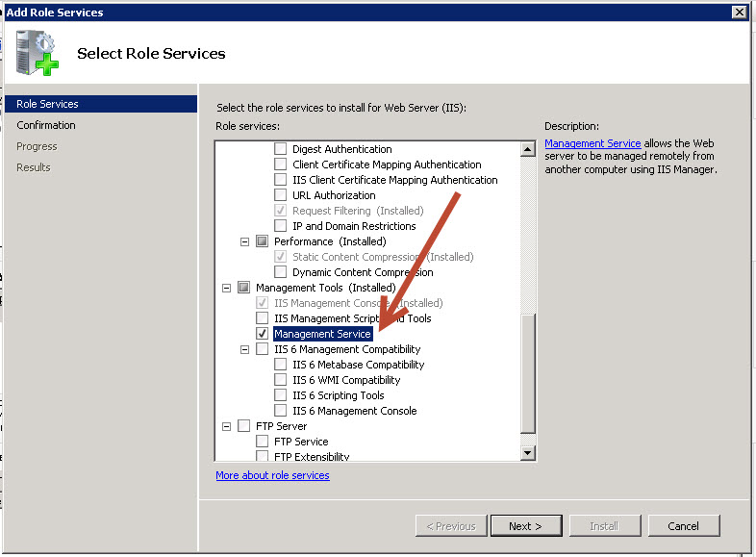Close the Add Role Services dialog
Viewport: 756px width, 557px height.
(x=739, y=13)
